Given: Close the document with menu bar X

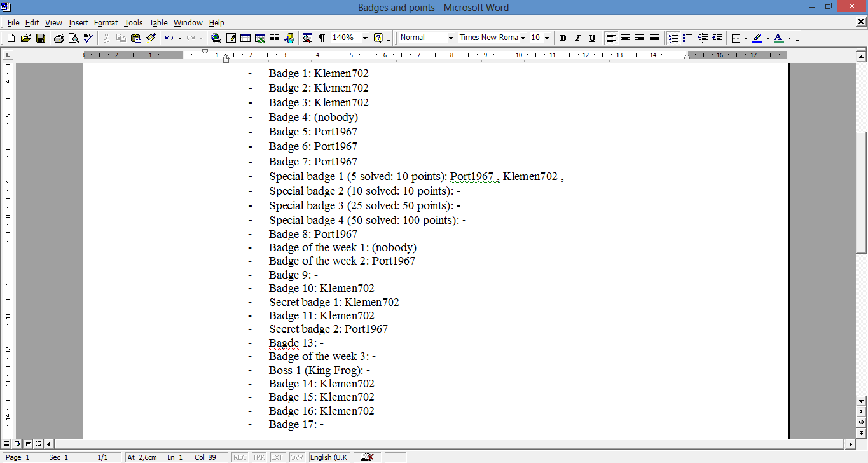Looking at the screenshot, I should (861, 22).
